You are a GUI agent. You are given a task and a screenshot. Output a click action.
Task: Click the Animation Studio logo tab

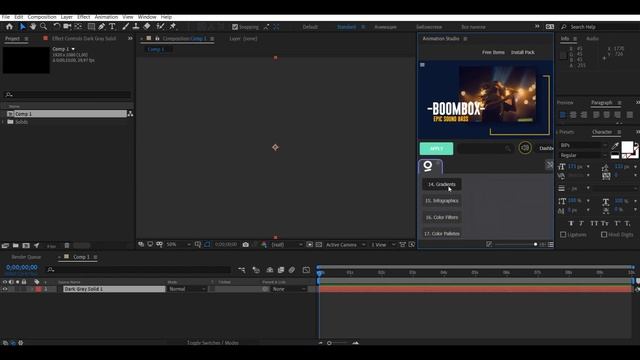[429, 166]
